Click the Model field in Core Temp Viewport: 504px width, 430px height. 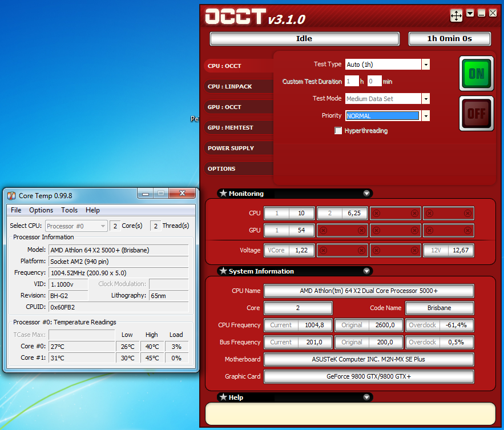tap(119, 250)
